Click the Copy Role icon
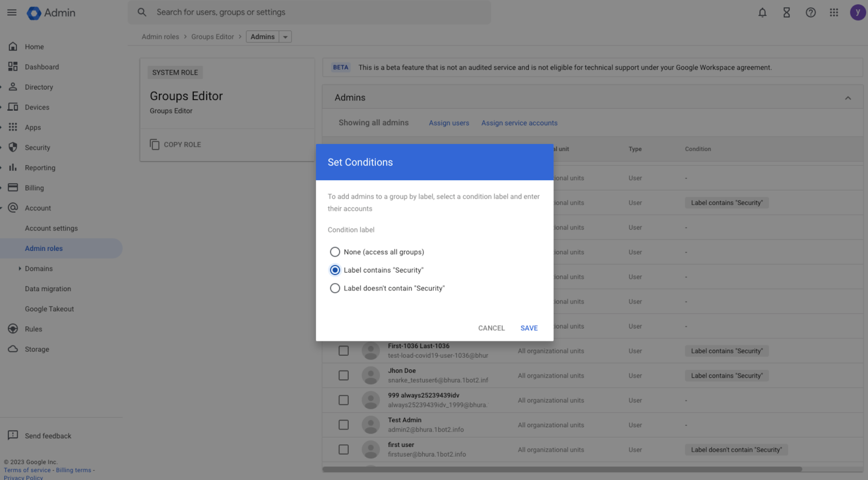 (x=155, y=144)
